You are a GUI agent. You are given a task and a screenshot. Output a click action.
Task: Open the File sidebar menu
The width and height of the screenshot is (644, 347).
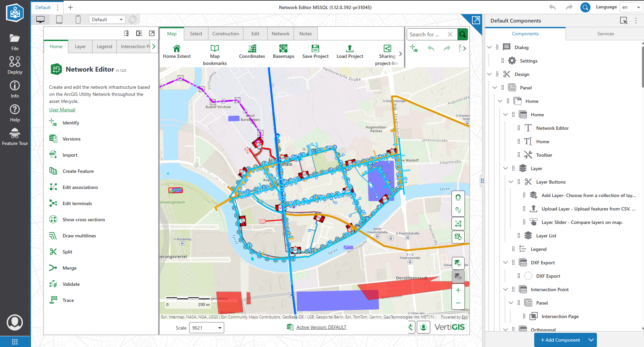(15, 42)
